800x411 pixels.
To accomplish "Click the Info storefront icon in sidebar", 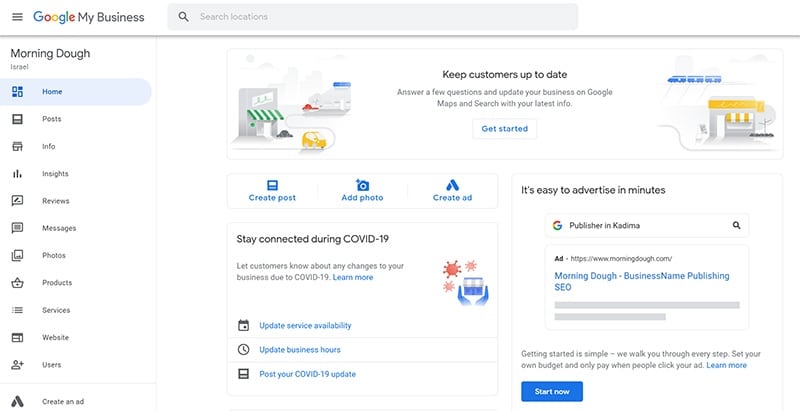I will click(x=17, y=146).
